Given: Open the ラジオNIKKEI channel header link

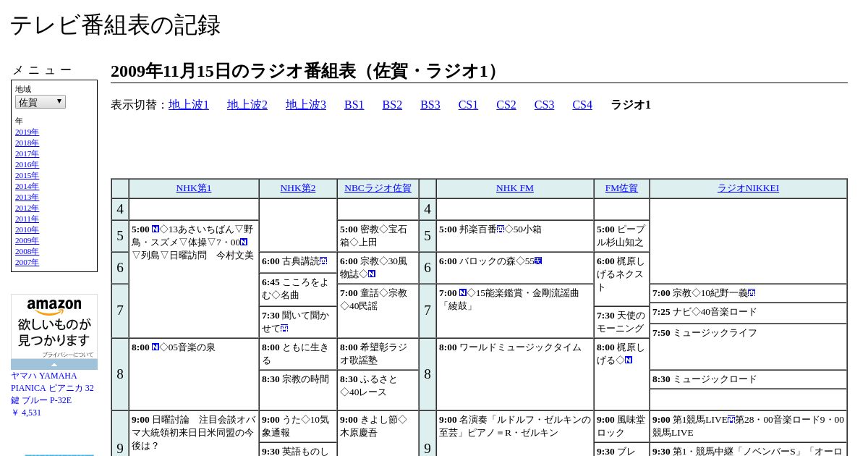Looking at the screenshot, I should coord(748,188).
